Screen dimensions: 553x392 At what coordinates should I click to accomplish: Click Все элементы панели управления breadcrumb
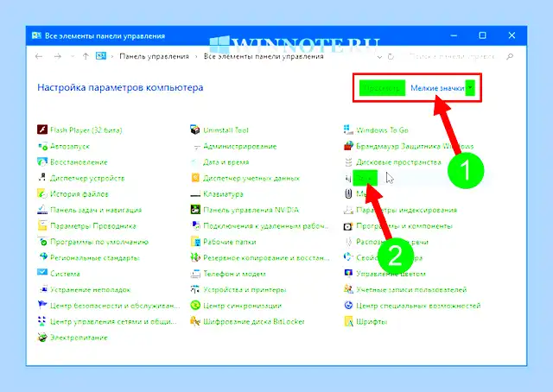(x=264, y=56)
